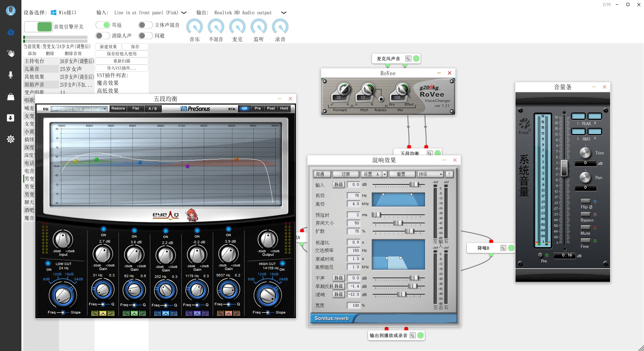Select the purple band peak filter shape
The width and height of the screenshot is (644, 351).
point(197,313)
